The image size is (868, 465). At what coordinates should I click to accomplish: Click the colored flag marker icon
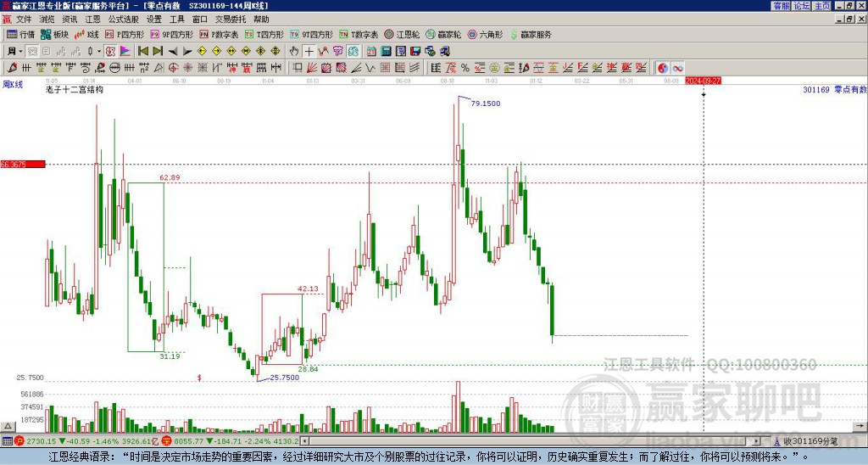tap(125, 52)
